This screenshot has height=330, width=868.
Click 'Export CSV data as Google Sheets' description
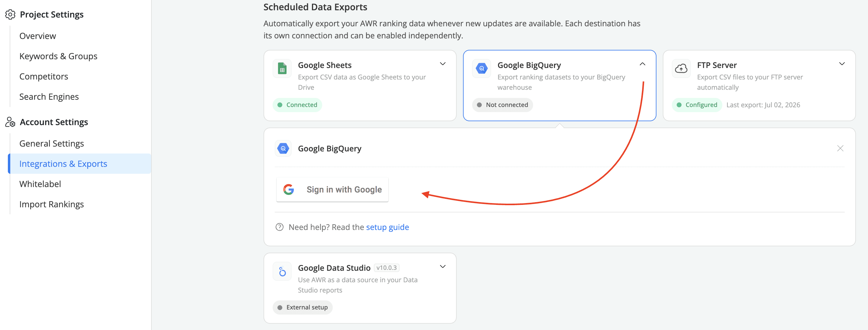coord(362,82)
